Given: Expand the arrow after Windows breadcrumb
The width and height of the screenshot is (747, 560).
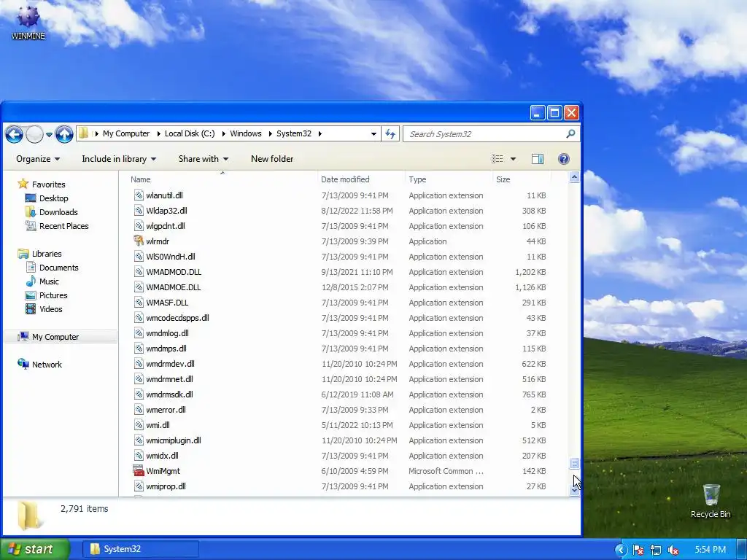Looking at the screenshot, I should pyautogui.click(x=271, y=134).
